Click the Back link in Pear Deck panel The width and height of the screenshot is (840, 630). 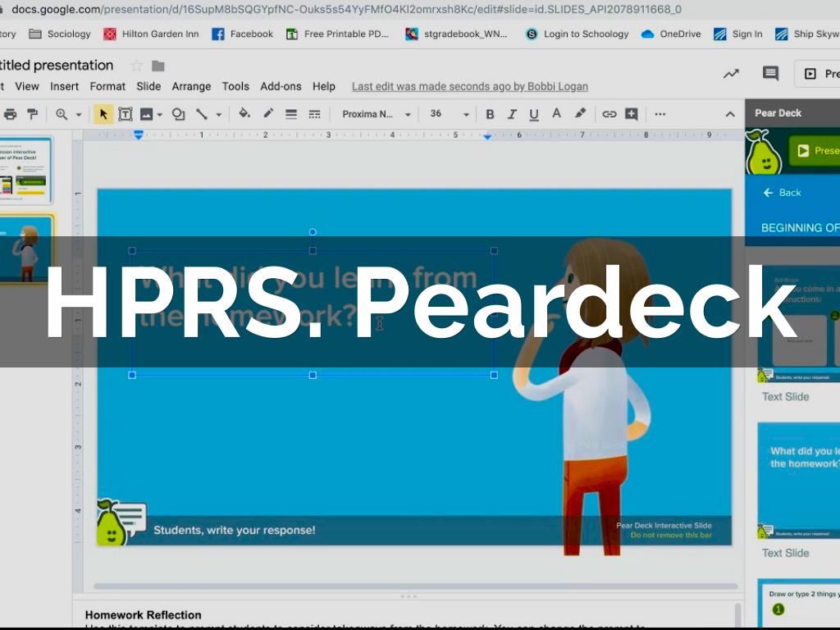(782, 193)
